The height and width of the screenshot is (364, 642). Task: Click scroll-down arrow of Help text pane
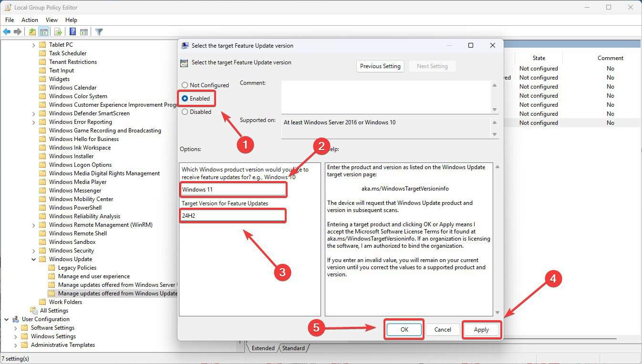coord(497,313)
